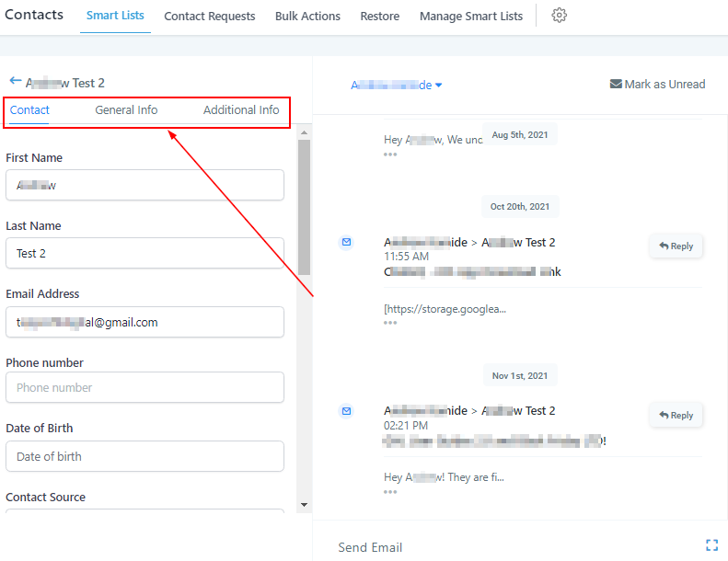Screen dimensions: 728x561
Task: Mark conversation as Unread
Action: pos(657,84)
